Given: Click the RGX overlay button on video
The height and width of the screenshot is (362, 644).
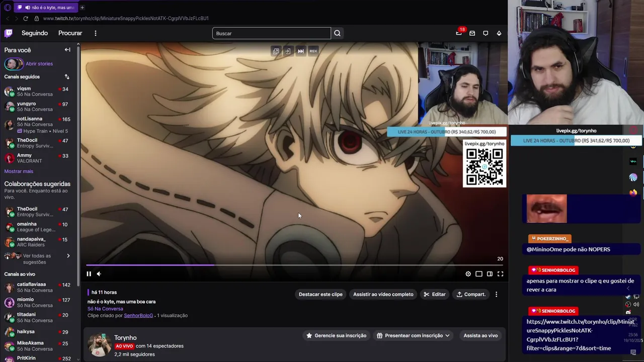Looking at the screenshot, I should [313, 51].
